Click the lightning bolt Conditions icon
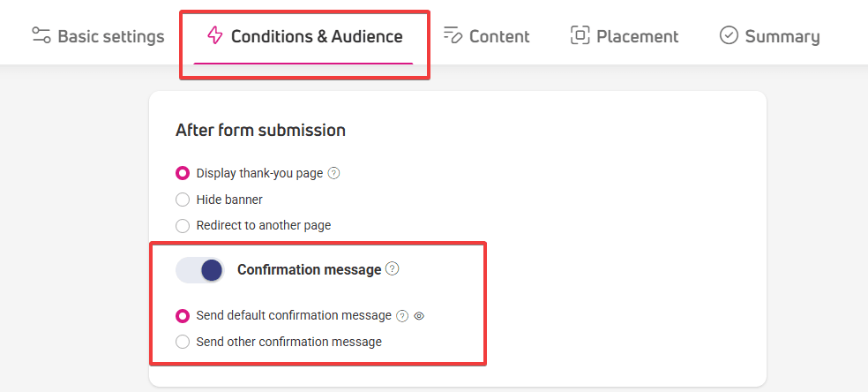The image size is (868, 392). [214, 35]
